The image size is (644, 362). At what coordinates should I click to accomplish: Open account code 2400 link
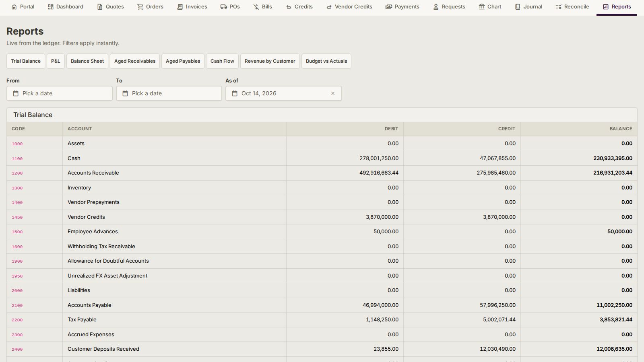pos(17,350)
